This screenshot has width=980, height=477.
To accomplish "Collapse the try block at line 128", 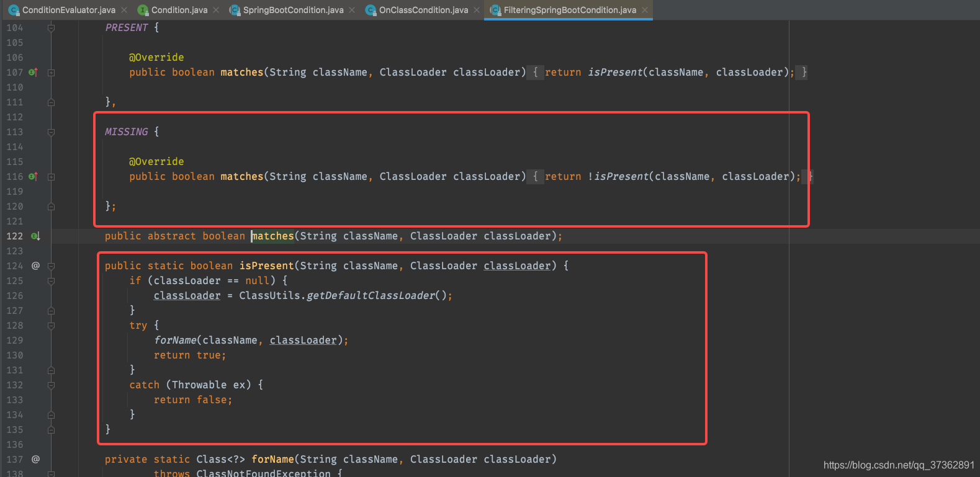I will pos(52,326).
